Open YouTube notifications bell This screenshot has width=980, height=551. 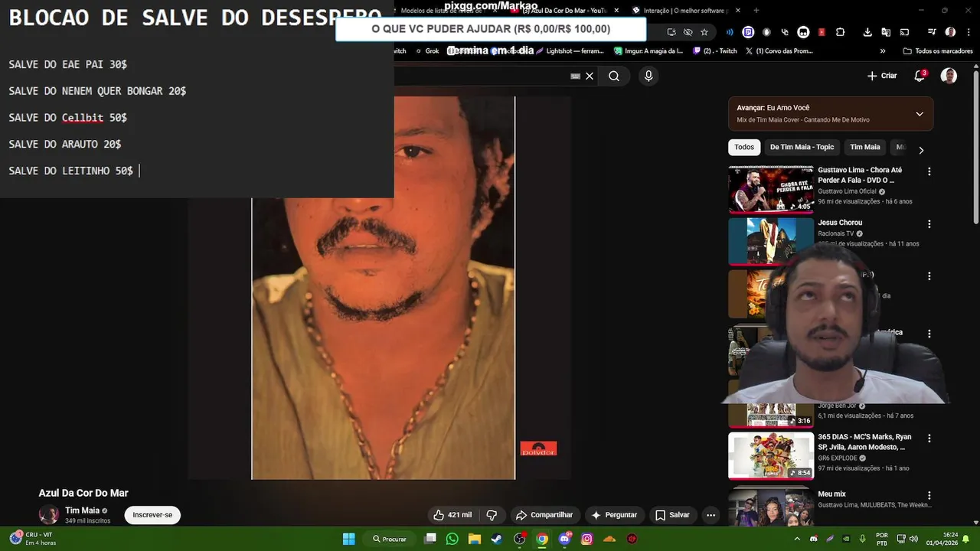(x=920, y=76)
